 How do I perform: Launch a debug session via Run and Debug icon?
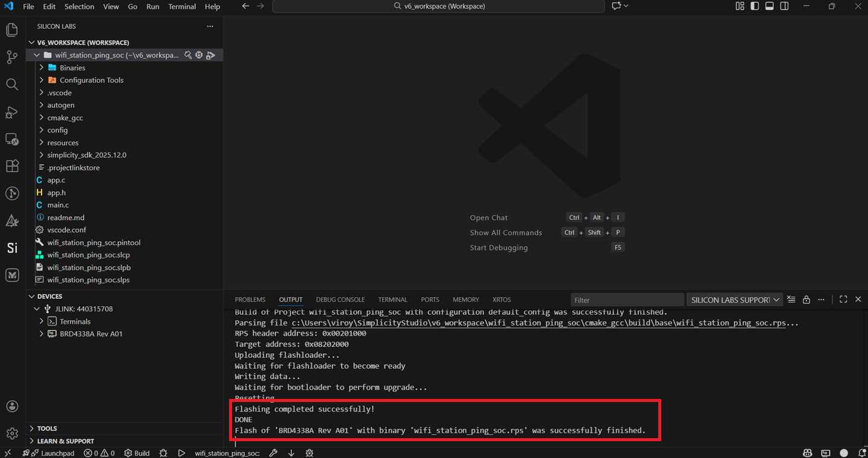point(12,113)
